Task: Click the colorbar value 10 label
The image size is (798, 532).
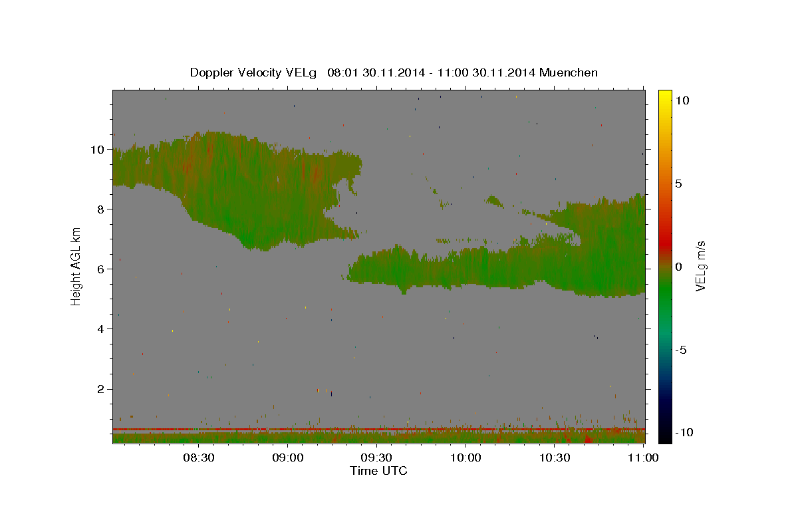Action: click(682, 100)
